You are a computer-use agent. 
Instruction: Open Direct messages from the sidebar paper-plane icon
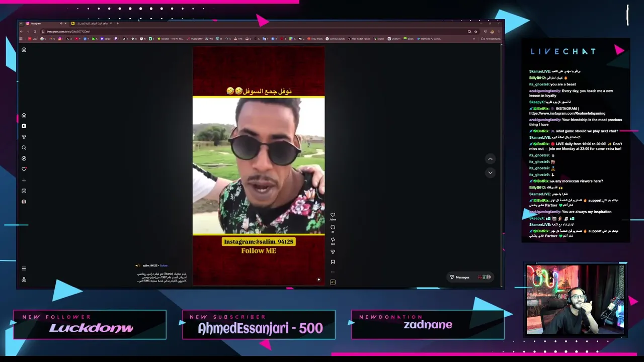24,137
